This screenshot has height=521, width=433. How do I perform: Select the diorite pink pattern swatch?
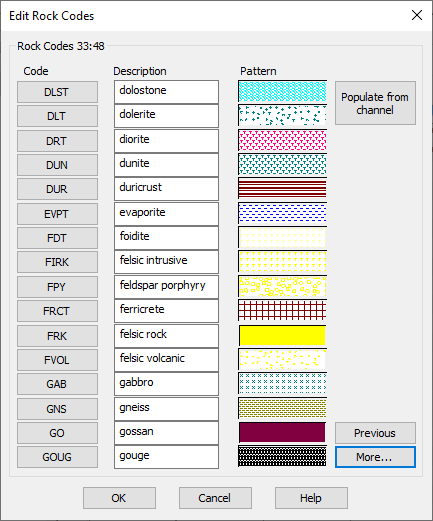pyautogui.click(x=282, y=140)
